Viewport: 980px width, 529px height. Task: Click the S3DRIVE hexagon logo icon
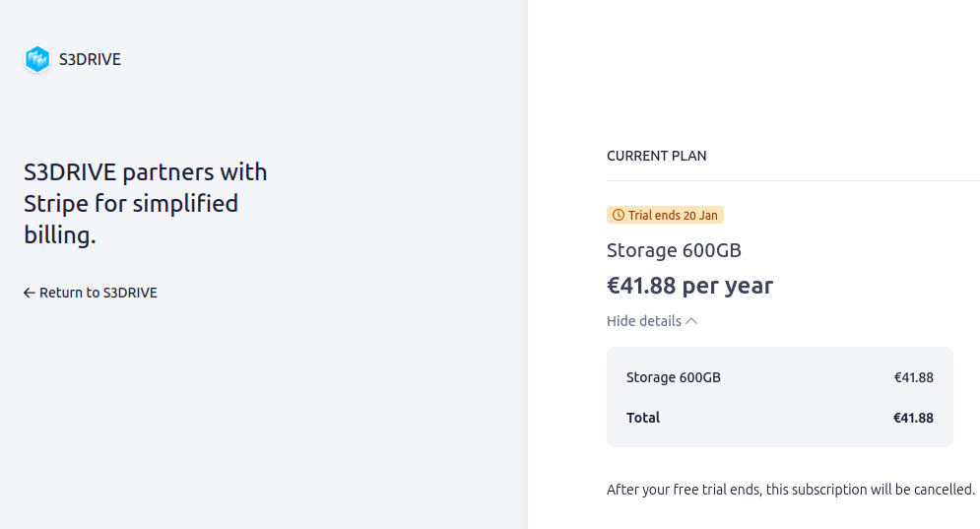click(x=37, y=59)
